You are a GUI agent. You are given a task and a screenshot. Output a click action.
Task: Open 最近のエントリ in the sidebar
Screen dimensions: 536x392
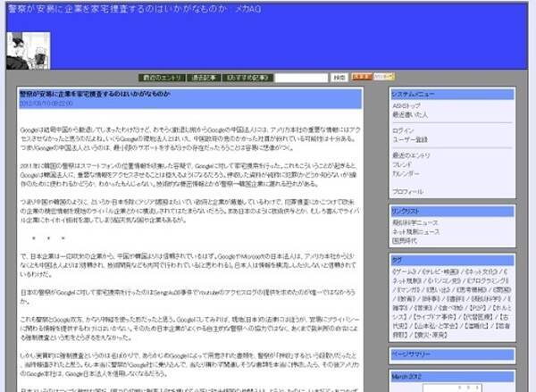[412, 155]
